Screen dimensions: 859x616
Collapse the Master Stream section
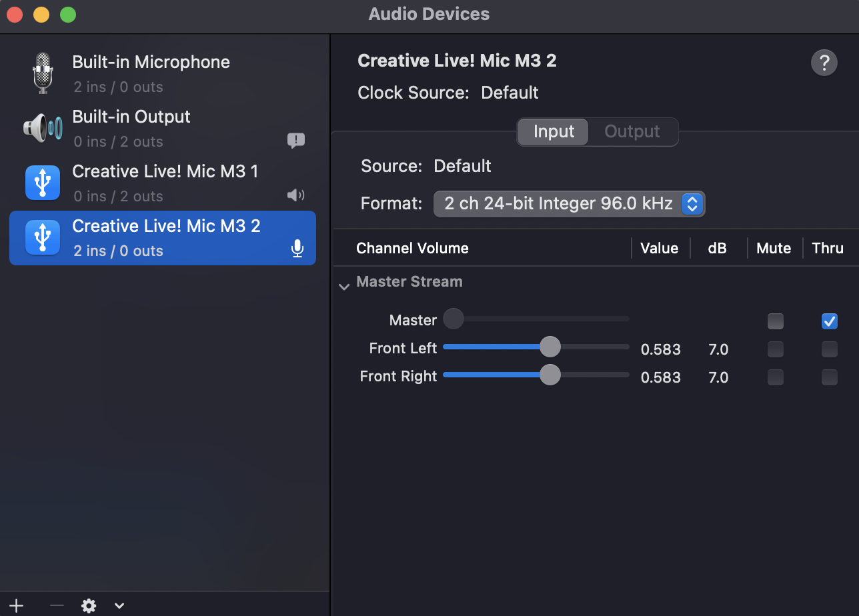click(x=344, y=287)
